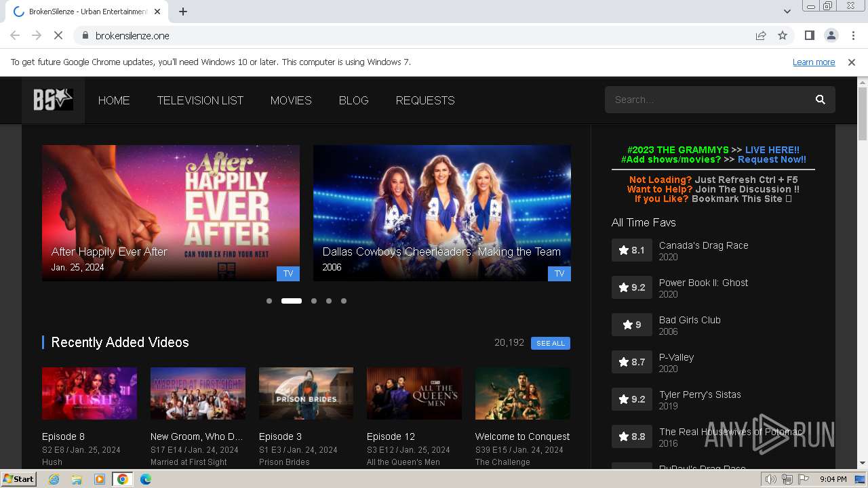This screenshot has height=488, width=868.
Task: Open TELEVISION LIST nav item
Action: click(x=200, y=100)
